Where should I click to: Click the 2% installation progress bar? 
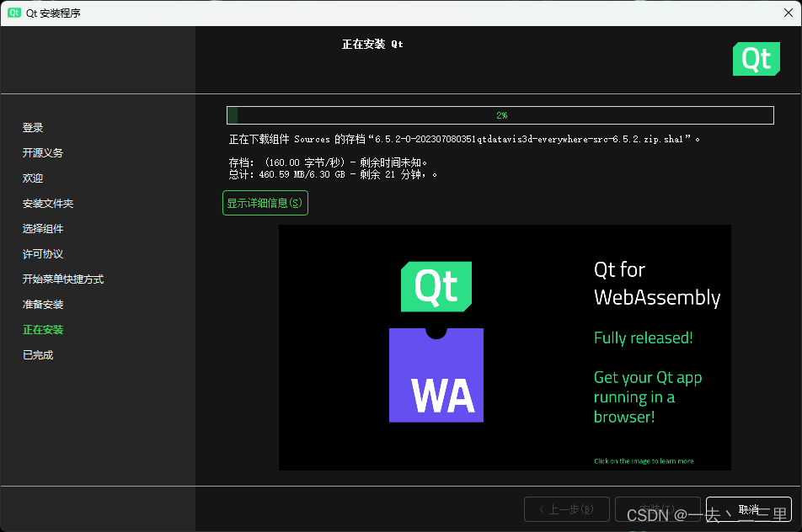click(500, 115)
